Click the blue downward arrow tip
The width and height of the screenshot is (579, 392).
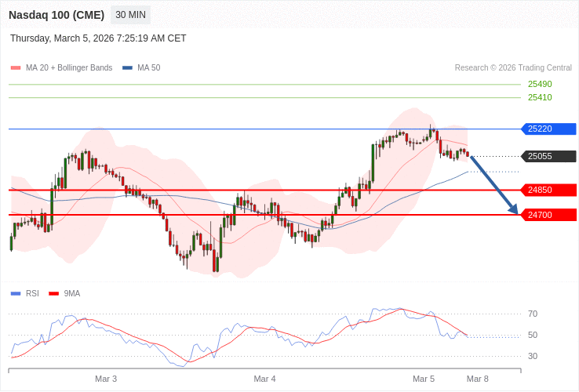pos(516,212)
